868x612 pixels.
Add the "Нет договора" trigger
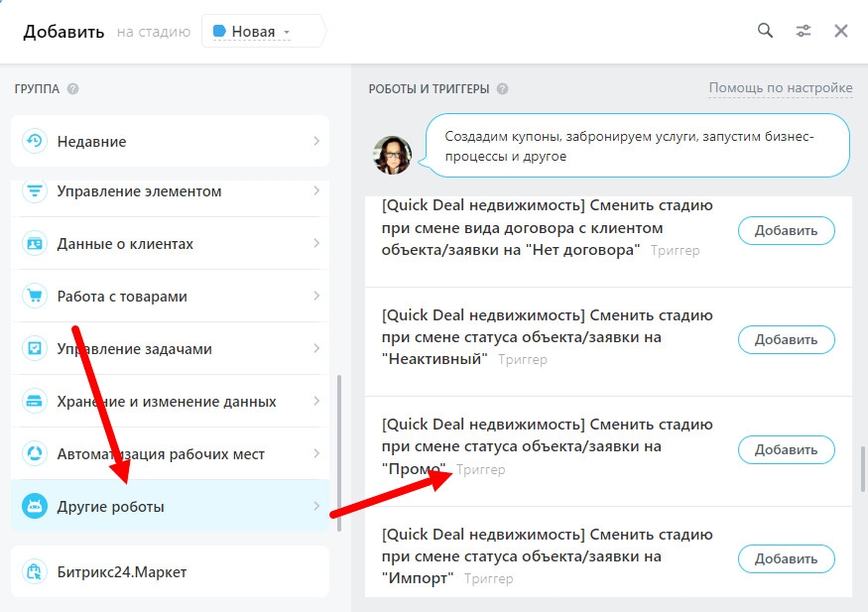click(786, 231)
